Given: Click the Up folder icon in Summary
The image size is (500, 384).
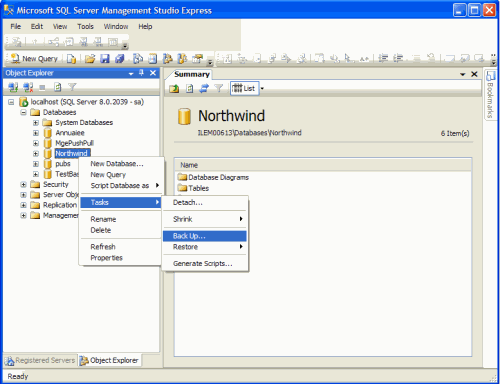Looking at the screenshot, I should pos(174,88).
